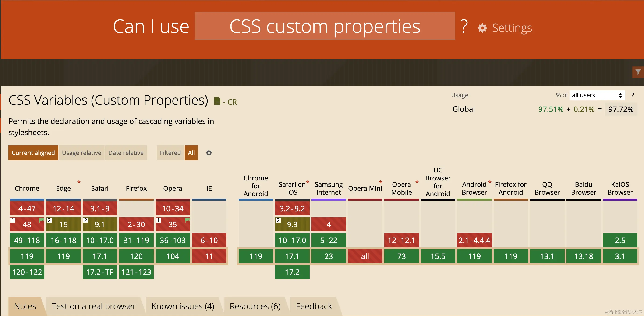Enable the Filtered browsers view
This screenshot has height=316, width=644.
170,153
